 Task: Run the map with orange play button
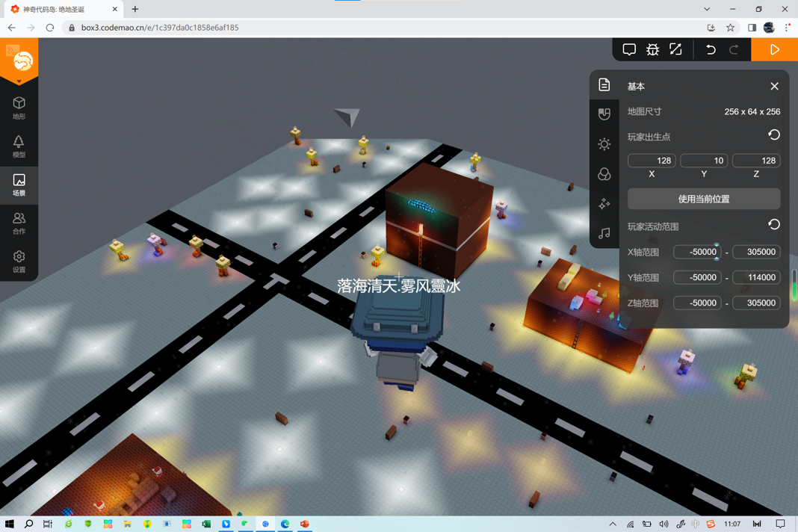[774, 49]
